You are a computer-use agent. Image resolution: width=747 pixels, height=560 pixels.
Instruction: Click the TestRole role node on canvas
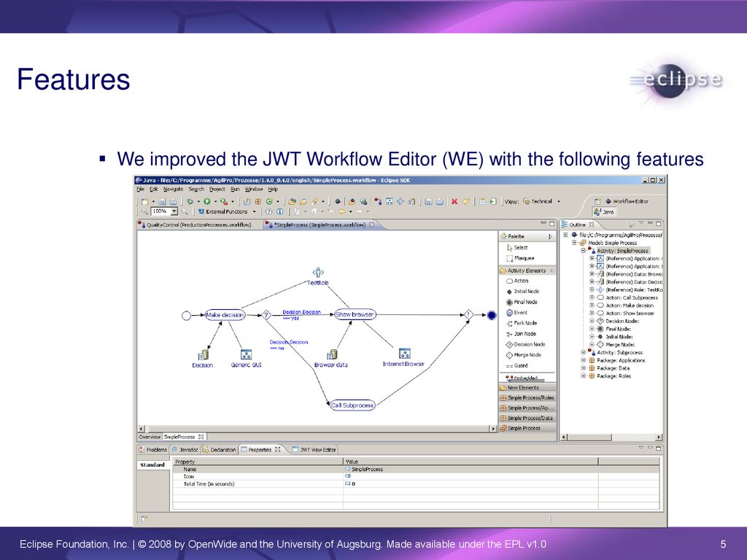pyautogui.click(x=318, y=276)
